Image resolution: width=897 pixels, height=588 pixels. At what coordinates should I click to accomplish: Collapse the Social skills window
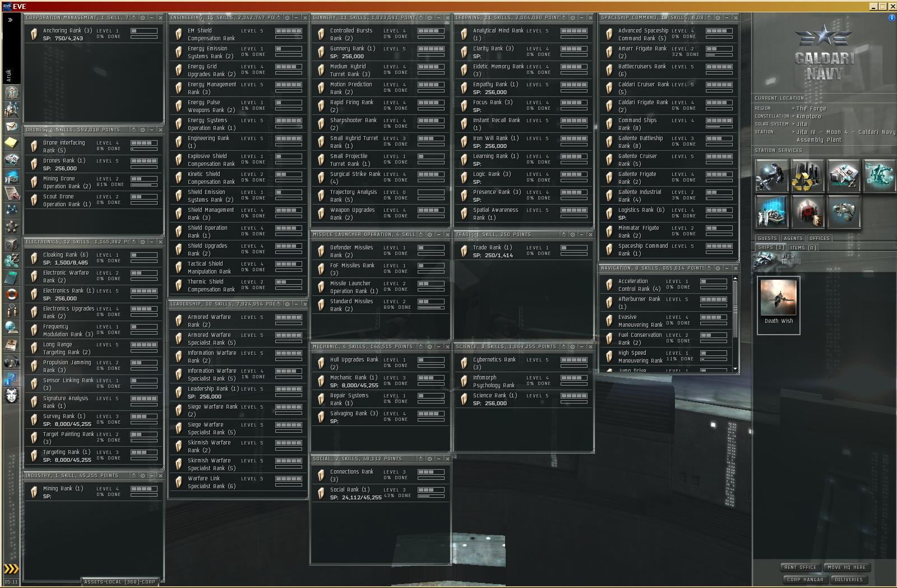(x=438, y=459)
